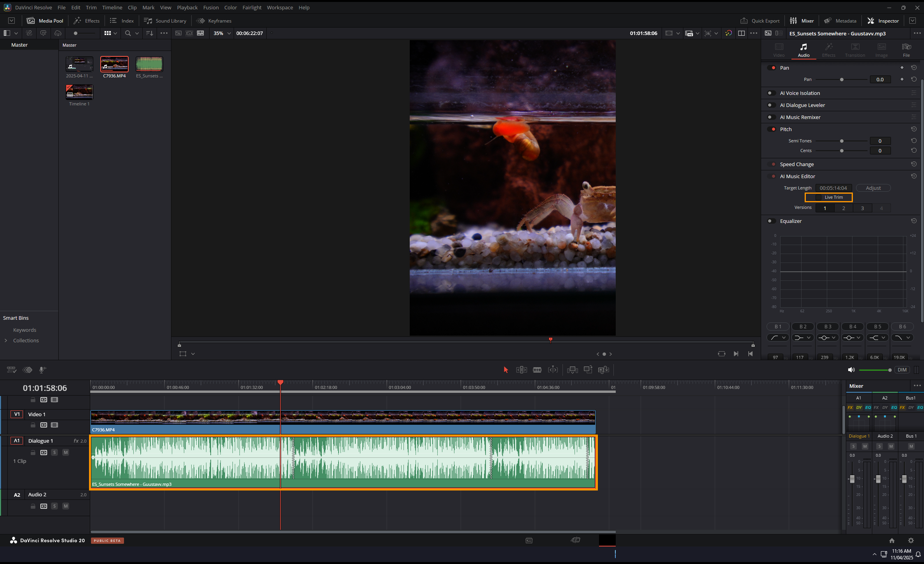Adjust the monitor volume slider
924x564 pixels.
point(875,370)
